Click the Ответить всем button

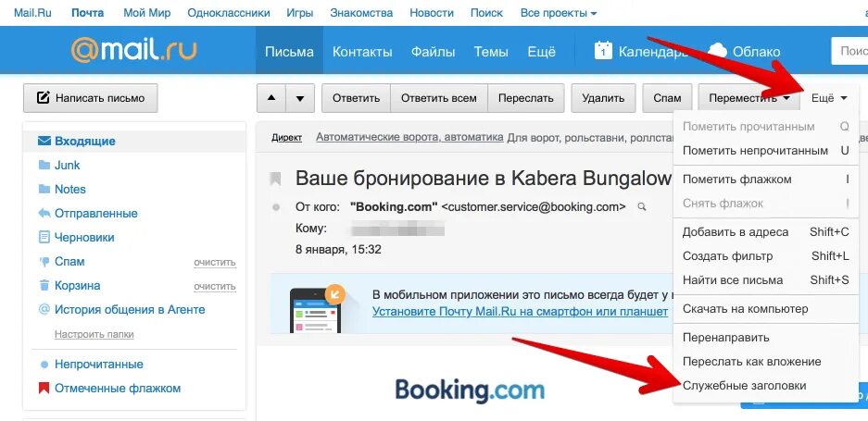(x=439, y=98)
